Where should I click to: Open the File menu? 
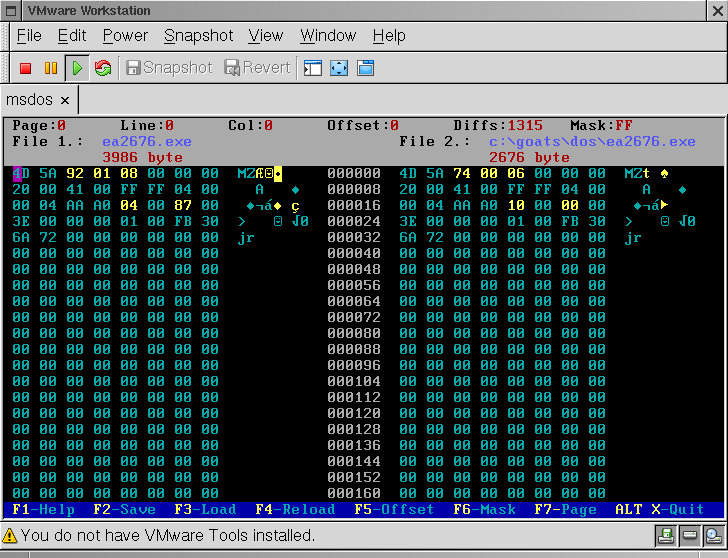29,36
